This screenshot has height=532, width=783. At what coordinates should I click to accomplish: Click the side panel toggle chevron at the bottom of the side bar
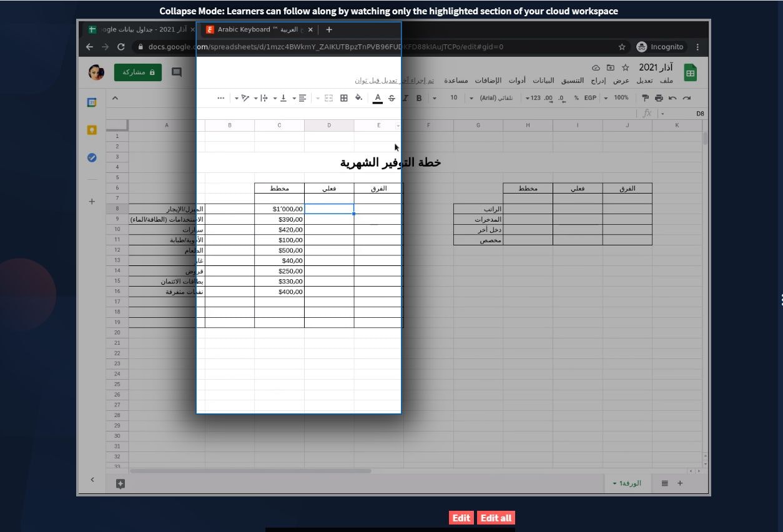tap(92, 480)
